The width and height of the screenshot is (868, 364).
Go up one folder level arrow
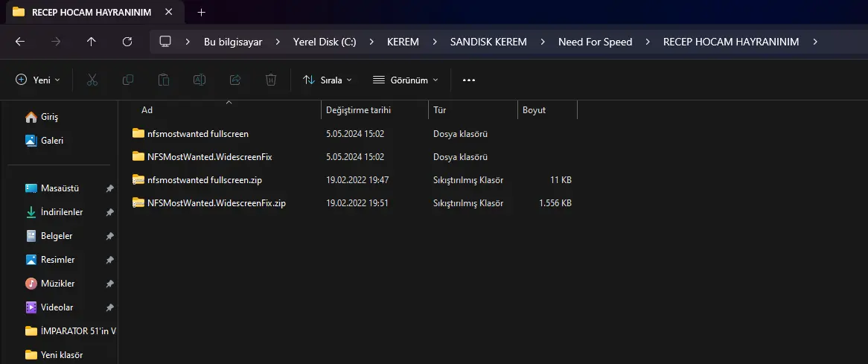point(92,42)
